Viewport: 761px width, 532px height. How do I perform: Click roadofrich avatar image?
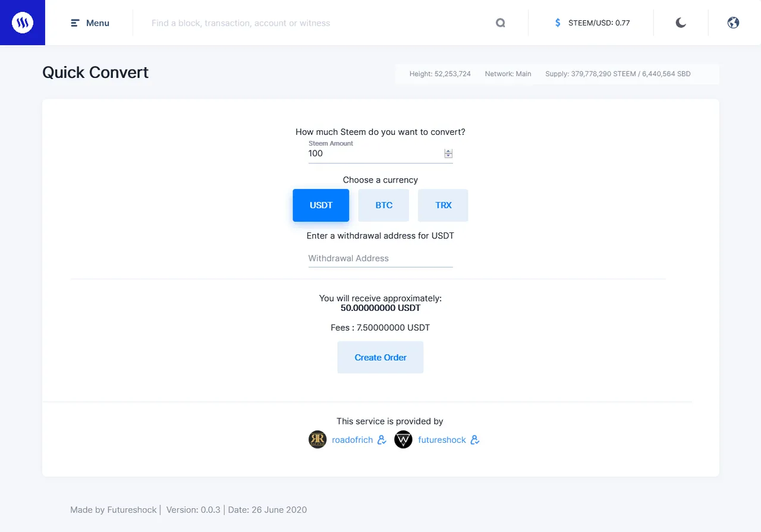(317, 440)
